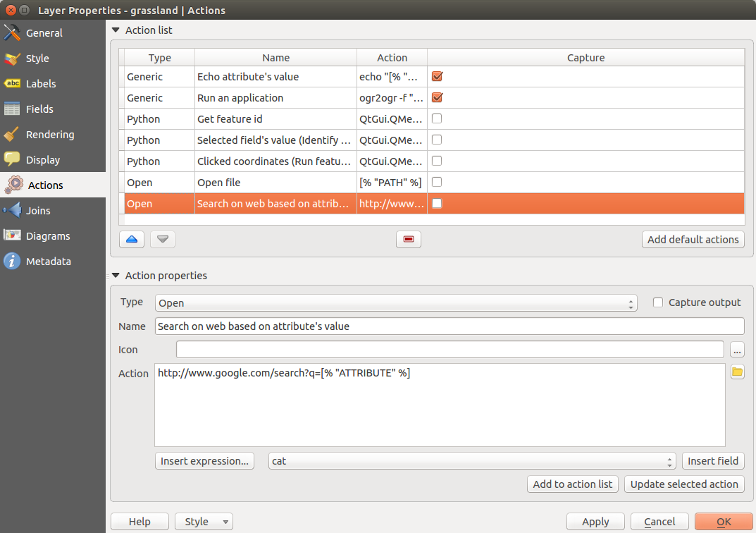Uncheck capture for Echo attribute's value

point(437,77)
